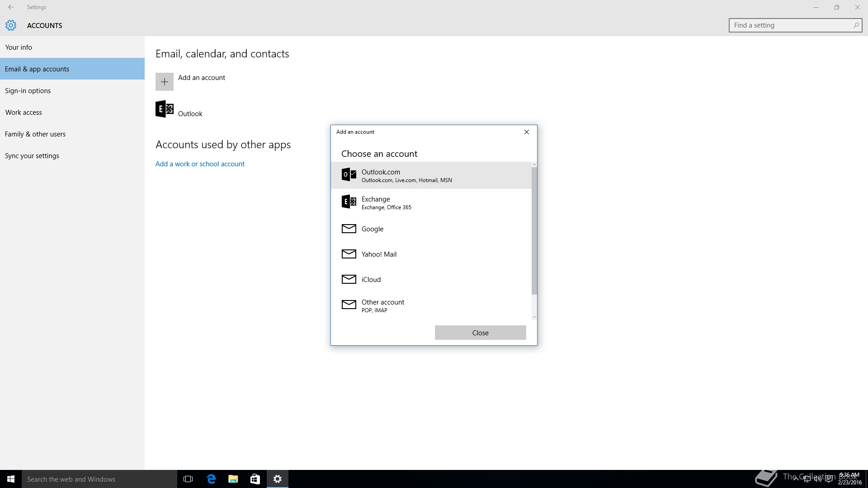
Task: Click the envelope icon next to Google
Action: (x=349, y=229)
